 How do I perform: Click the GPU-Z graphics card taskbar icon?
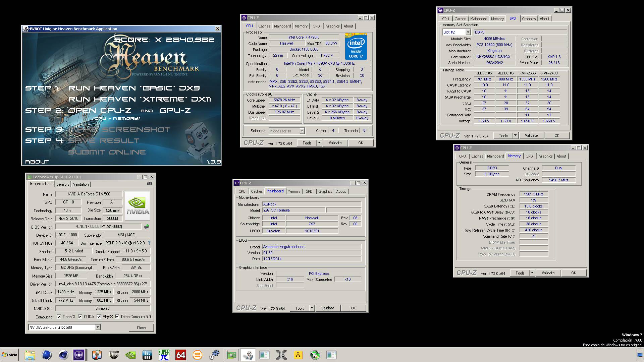click(x=231, y=355)
